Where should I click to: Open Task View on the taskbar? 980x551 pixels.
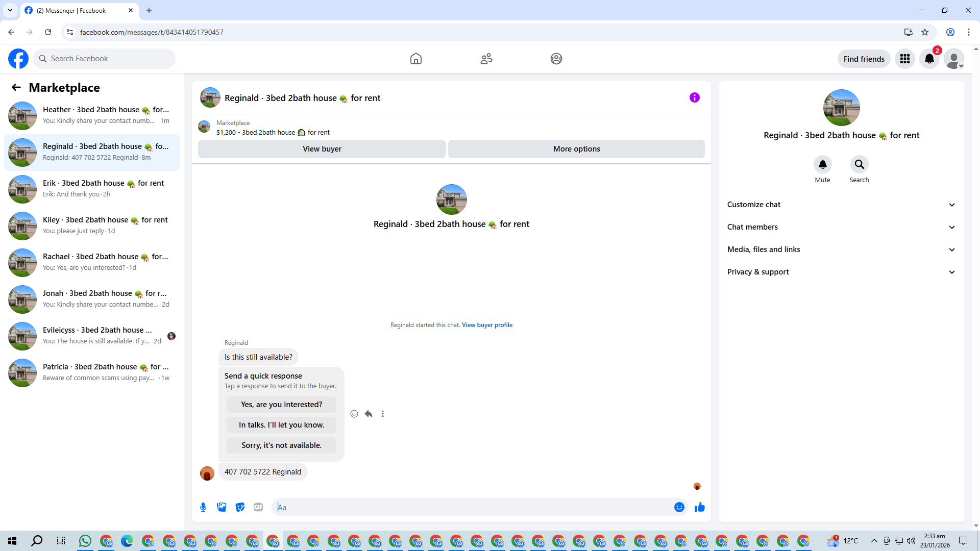[61, 541]
